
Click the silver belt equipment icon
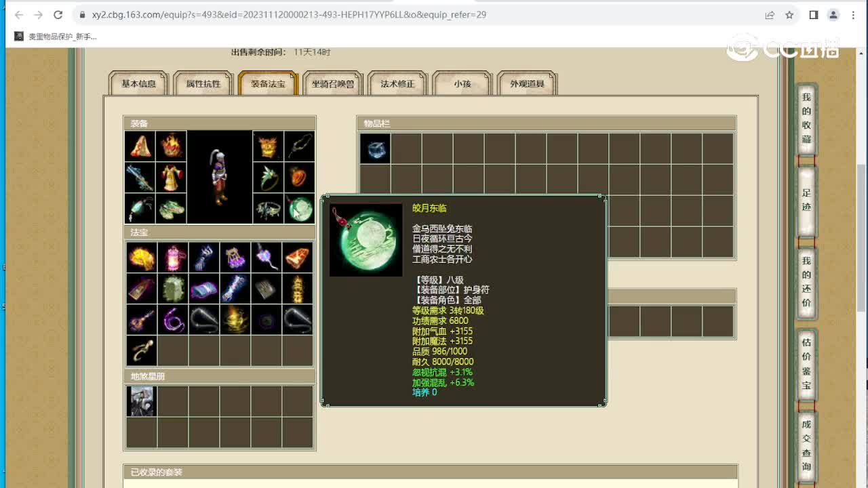(x=269, y=209)
